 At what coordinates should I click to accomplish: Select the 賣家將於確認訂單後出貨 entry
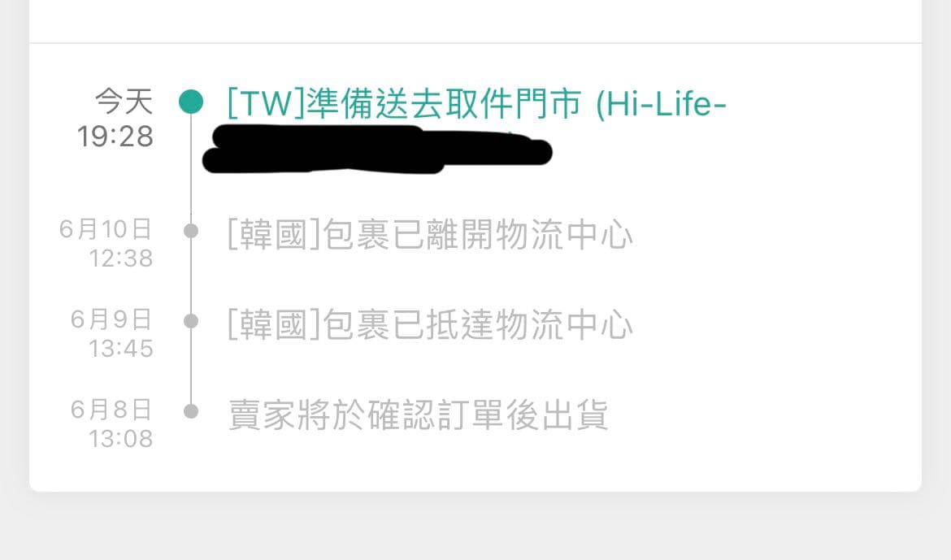click(419, 415)
